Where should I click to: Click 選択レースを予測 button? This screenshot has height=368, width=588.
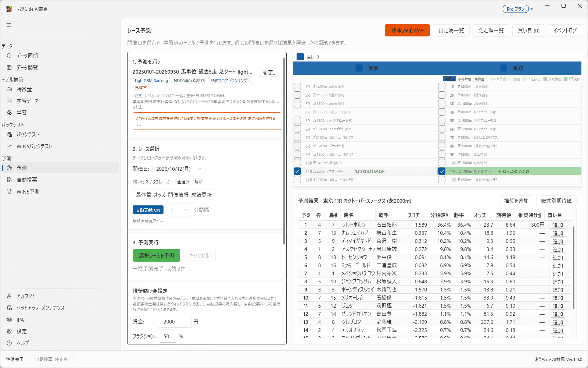(x=157, y=256)
